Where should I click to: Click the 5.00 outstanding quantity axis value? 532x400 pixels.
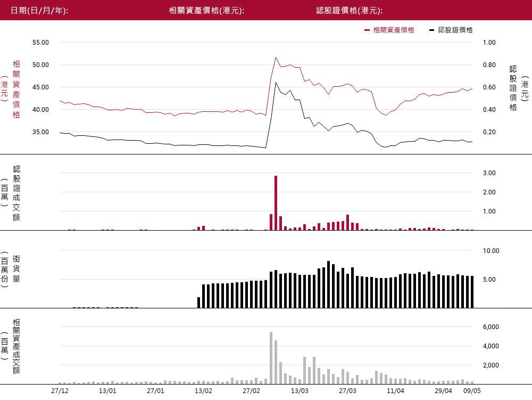[489, 280]
